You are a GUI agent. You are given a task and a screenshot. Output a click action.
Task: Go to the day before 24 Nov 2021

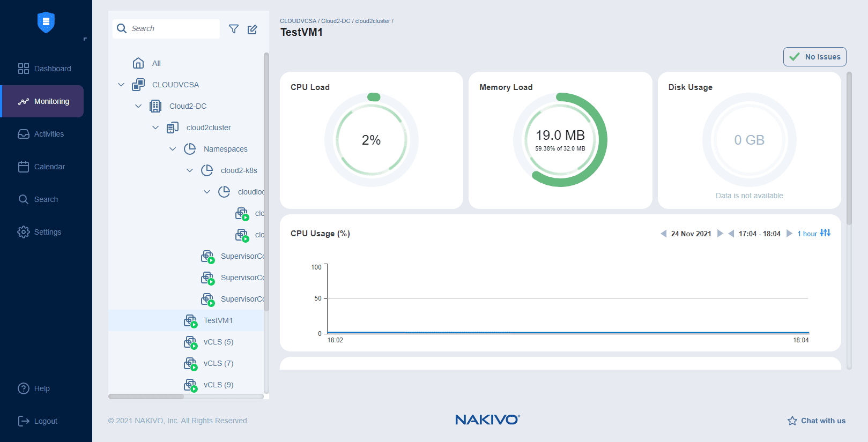(x=664, y=234)
